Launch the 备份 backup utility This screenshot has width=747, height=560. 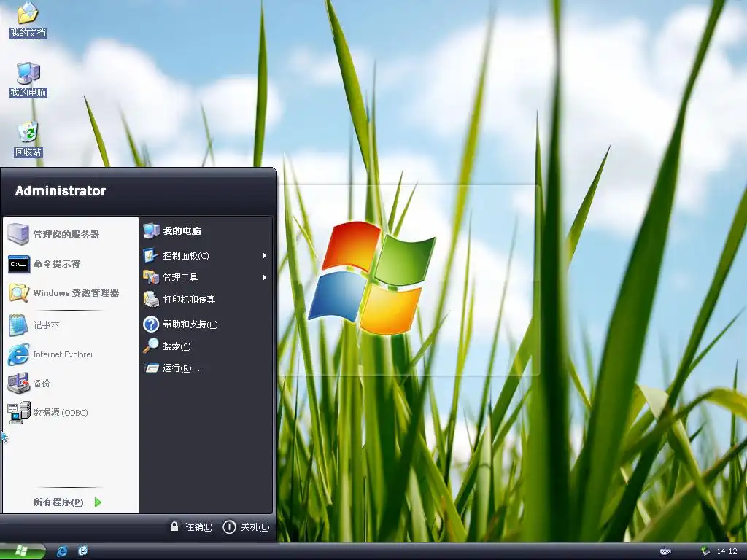click(71, 384)
